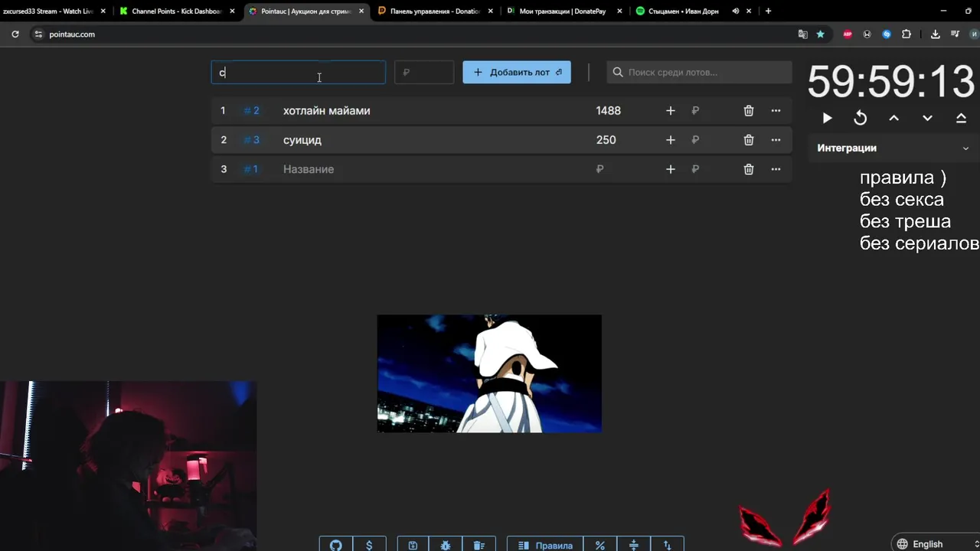The image size is (980, 551).
Task: Open more options for хотлайн майами
Action: [776, 111]
